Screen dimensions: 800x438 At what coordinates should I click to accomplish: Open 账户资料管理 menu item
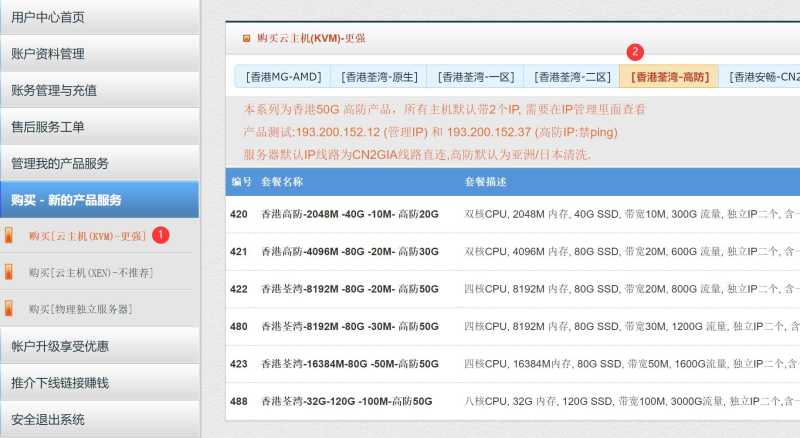coord(48,54)
